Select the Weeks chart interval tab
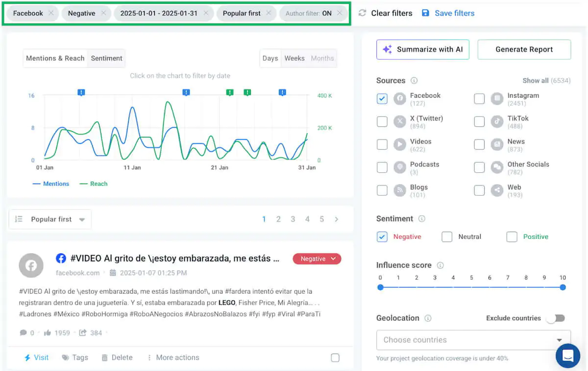 click(x=294, y=58)
